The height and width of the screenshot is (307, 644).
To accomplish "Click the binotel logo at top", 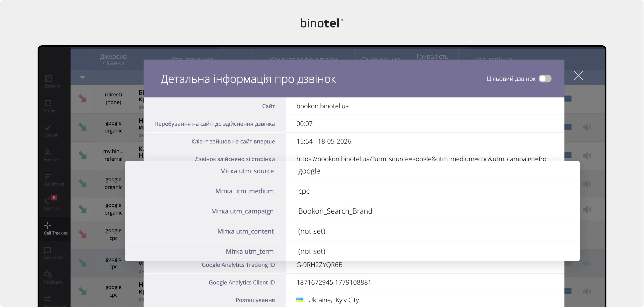I will pos(321,23).
